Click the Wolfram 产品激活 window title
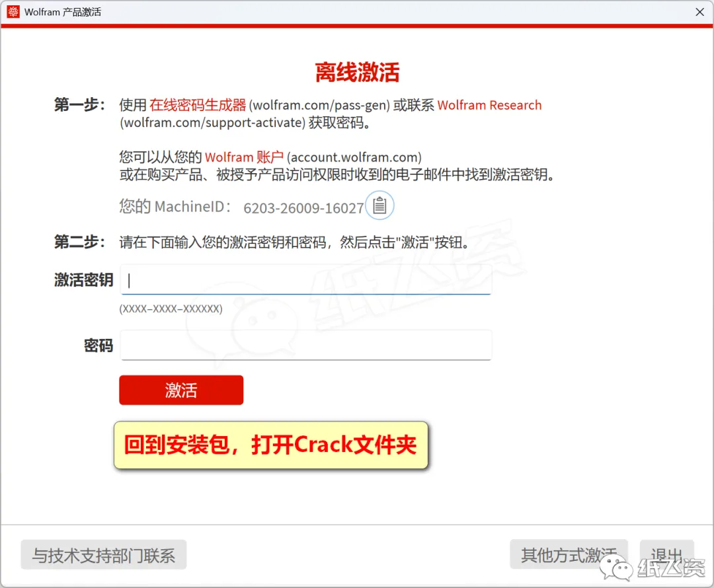 coord(63,12)
